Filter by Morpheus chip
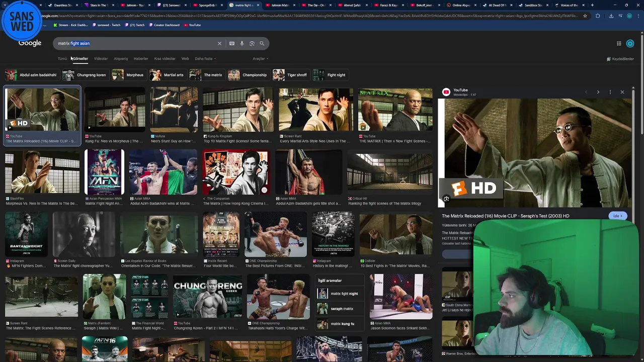644x362 pixels. [129, 75]
